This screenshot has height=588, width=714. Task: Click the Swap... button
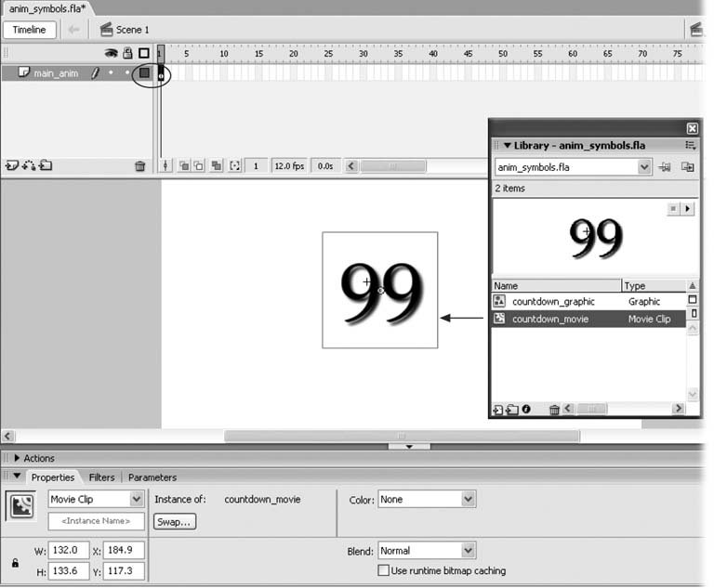(x=175, y=522)
